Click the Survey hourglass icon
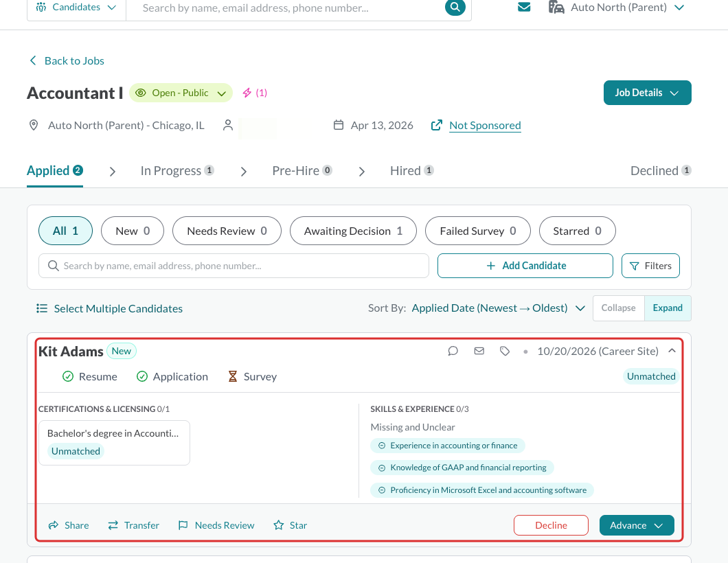This screenshot has width=728, height=563. pyautogui.click(x=233, y=376)
